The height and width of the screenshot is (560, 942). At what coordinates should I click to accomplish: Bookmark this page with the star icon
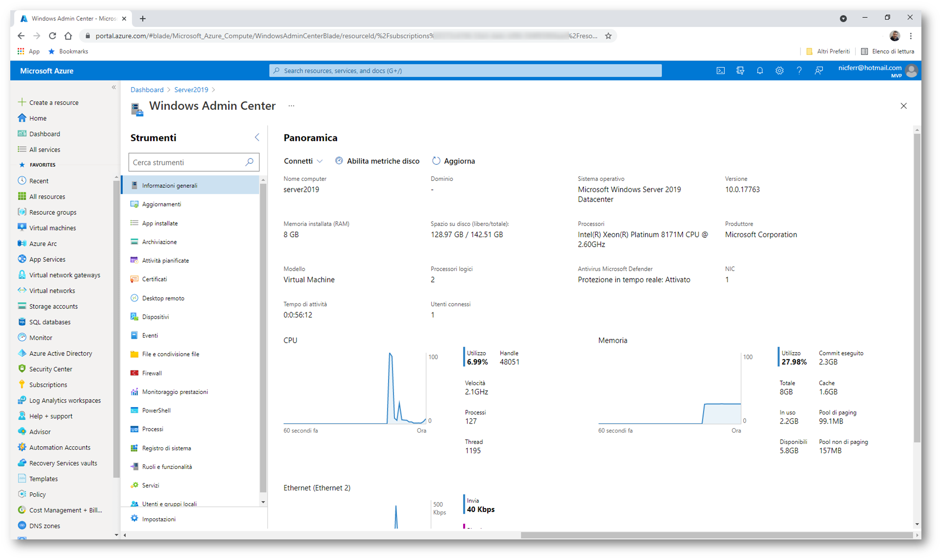tap(608, 36)
